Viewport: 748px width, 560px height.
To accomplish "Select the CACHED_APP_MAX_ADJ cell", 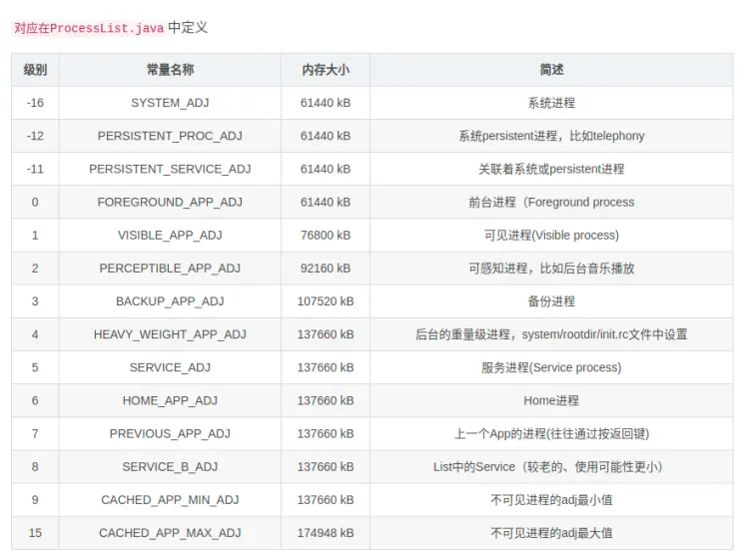I will (x=170, y=533).
